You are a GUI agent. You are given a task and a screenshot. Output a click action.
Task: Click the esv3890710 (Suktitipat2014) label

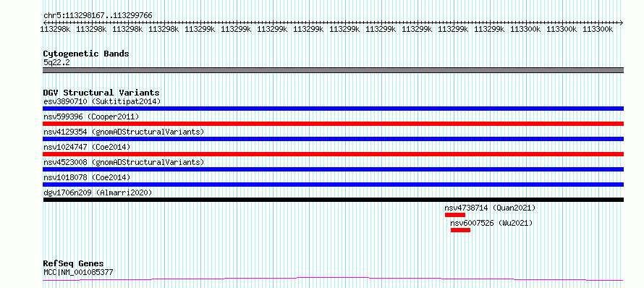tap(102, 101)
